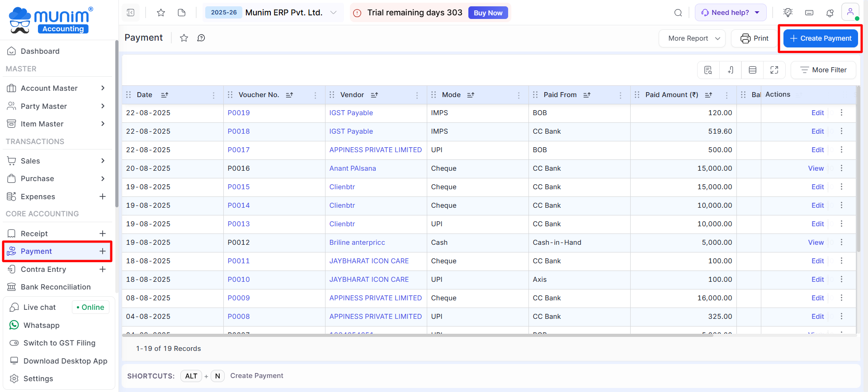Toggle the favorite star beside the Payment title
The height and width of the screenshot is (392, 868).
pos(184,38)
